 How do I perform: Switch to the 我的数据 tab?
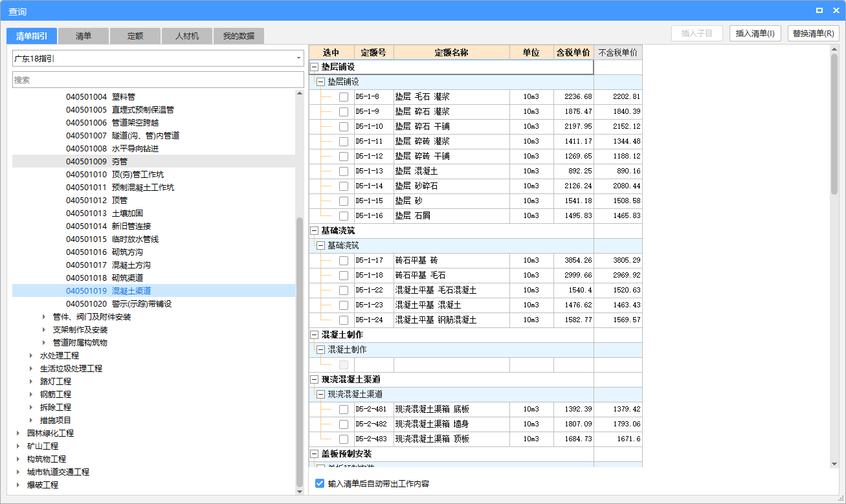[239, 36]
